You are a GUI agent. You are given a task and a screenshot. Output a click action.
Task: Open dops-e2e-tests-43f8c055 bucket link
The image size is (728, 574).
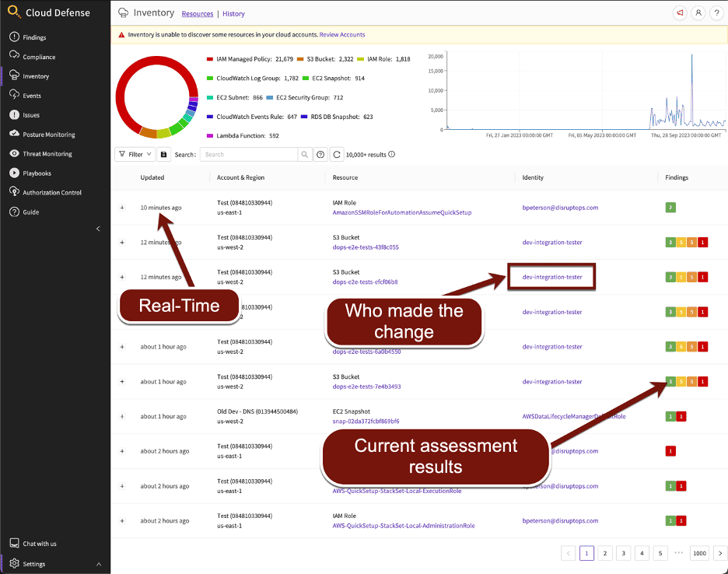point(366,247)
